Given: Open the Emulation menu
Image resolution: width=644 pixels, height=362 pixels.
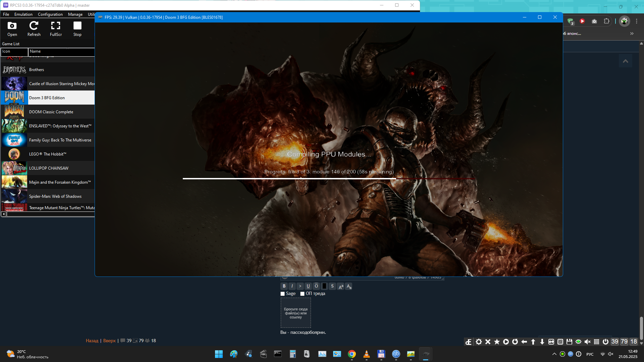Looking at the screenshot, I should click(x=23, y=14).
